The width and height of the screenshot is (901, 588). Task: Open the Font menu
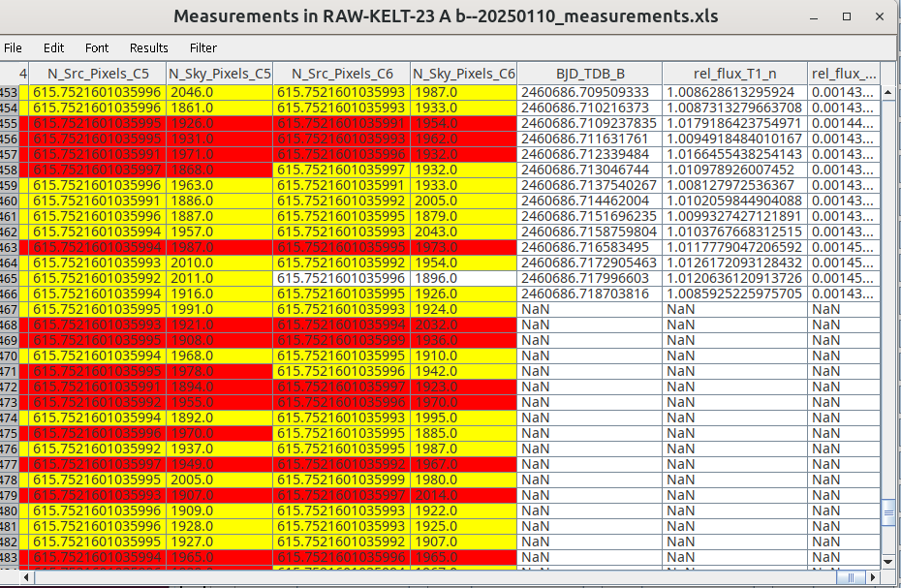point(97,47)
